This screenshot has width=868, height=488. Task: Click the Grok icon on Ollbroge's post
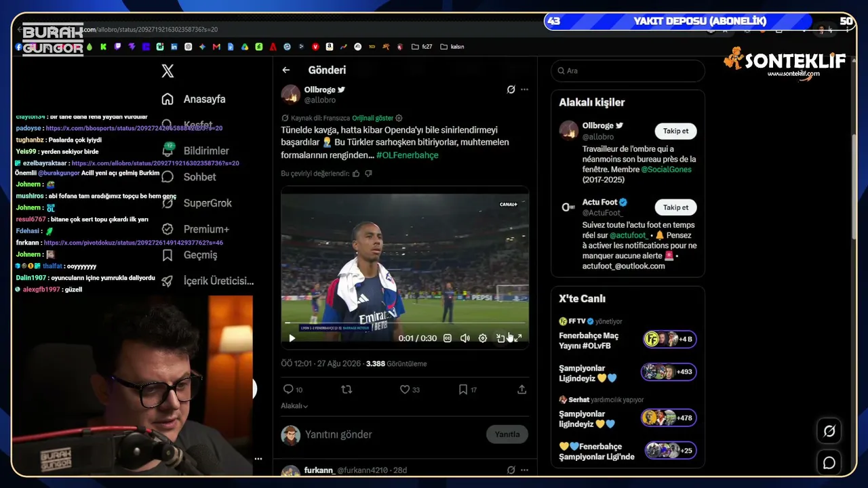coord(511,89)
